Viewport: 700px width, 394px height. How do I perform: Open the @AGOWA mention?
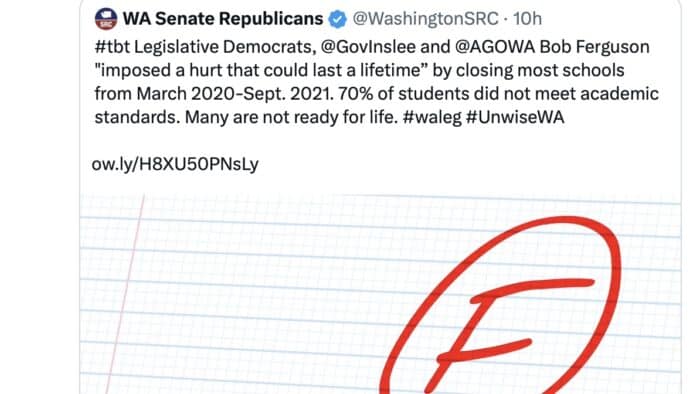495,47
